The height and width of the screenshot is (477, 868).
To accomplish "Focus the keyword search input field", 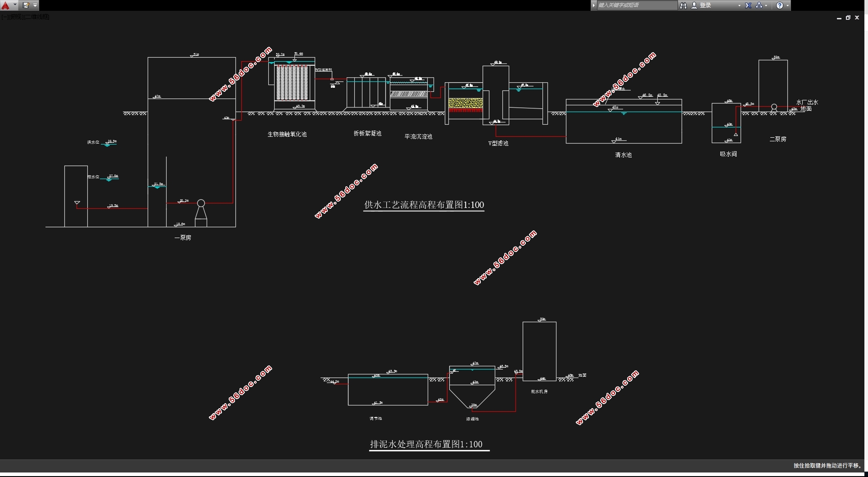I will point(636,5).
